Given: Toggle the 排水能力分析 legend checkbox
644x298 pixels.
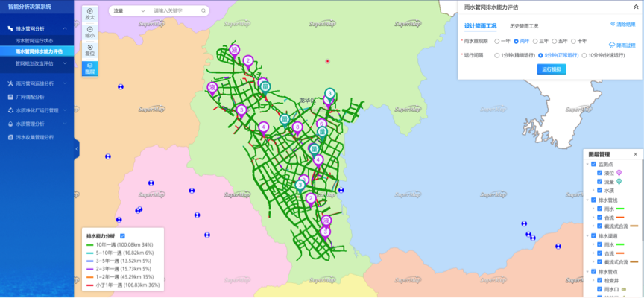Looking at the screenshot, I should click(122, 235).
